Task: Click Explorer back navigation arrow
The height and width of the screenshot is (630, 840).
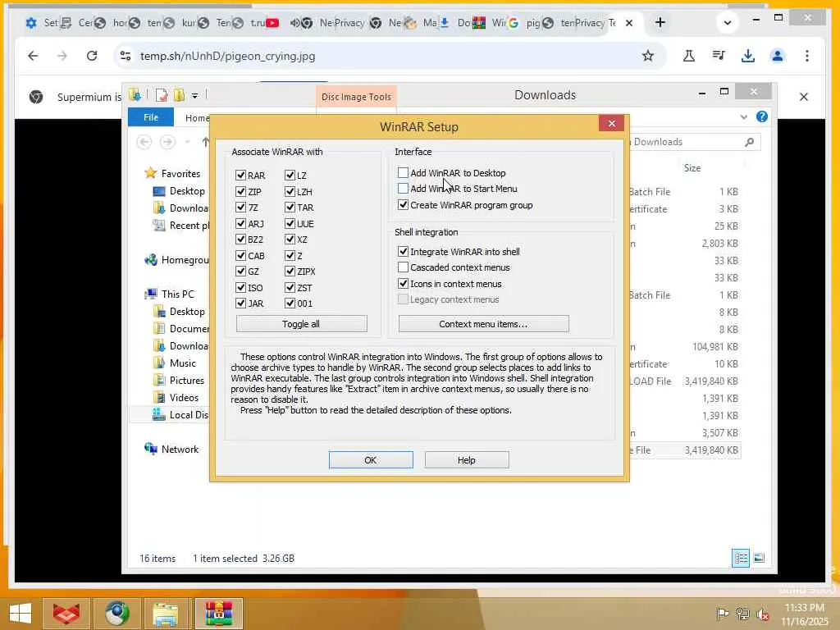Action: 144,142
